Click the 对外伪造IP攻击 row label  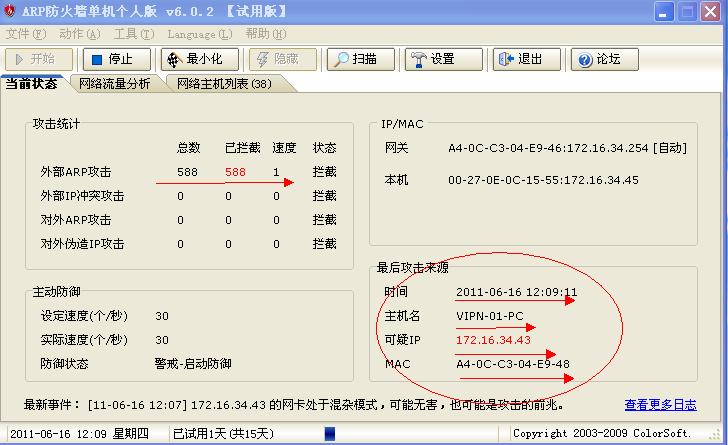coord(82,244)
